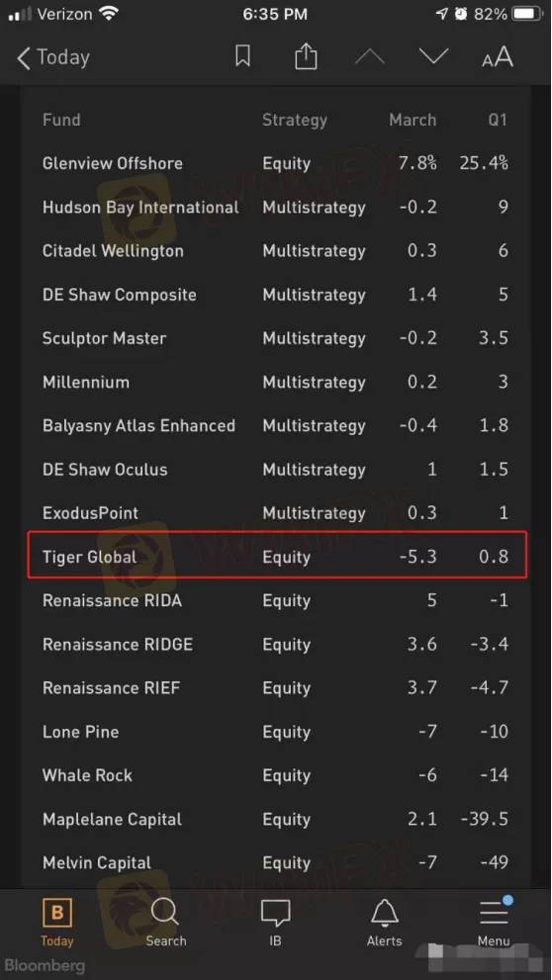Tap the Maplelane Capital row
Viewport: 552px width, 980px height.
coord(275,819)
